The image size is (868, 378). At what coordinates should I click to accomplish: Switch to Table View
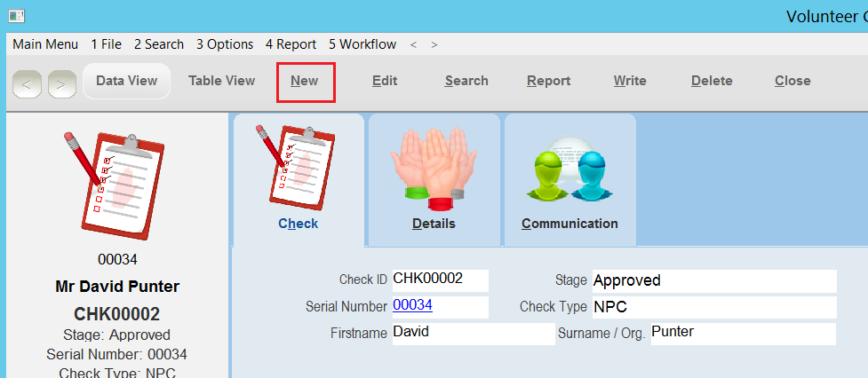point(221,81)
